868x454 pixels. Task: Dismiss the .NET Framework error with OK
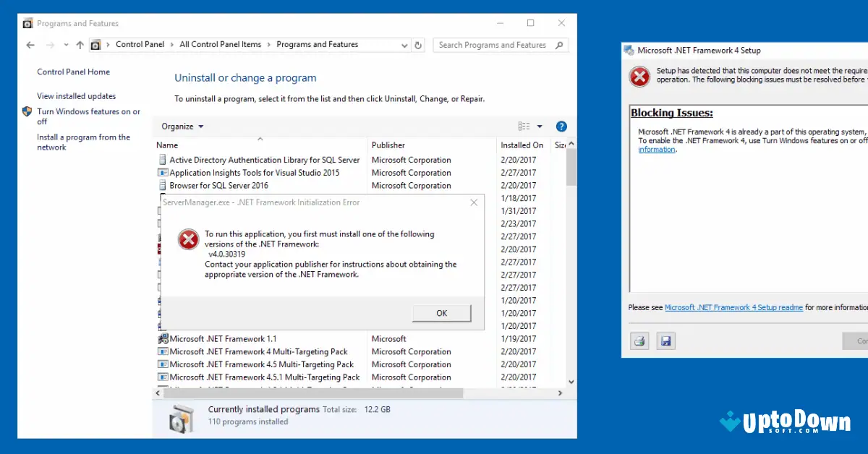(441, 313)
